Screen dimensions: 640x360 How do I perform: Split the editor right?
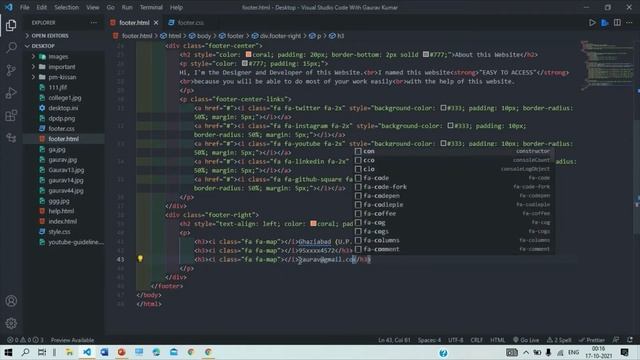click(x=617, y=23)
